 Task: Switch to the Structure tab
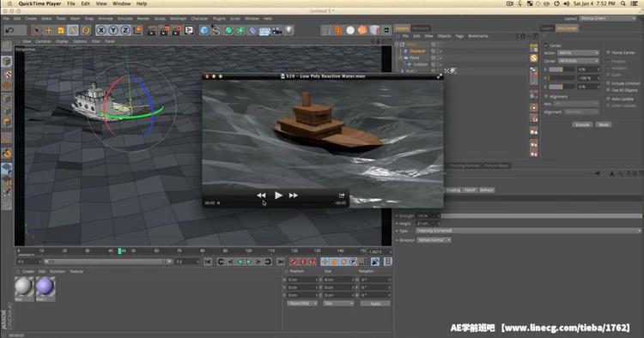(421, 28)
